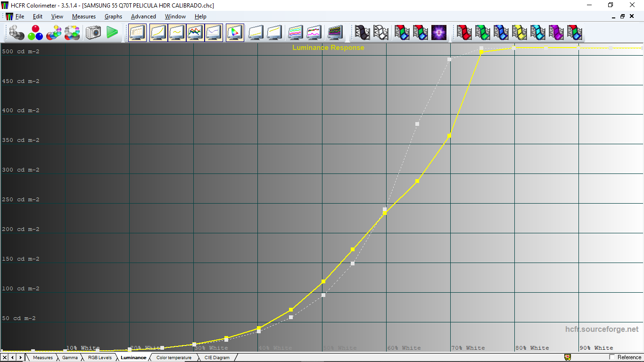This screenshot has width=644, height=362.
Task: Click the tab bar close X button
Action: 5,358
